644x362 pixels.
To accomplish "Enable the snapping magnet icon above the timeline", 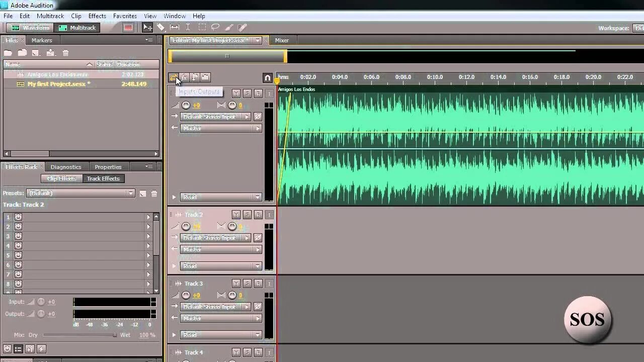I will [268, 77].
